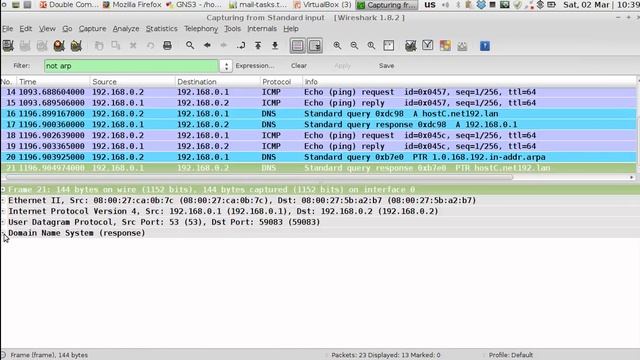Open the View menu
This screenshot has height=360, width=640.
47,29
